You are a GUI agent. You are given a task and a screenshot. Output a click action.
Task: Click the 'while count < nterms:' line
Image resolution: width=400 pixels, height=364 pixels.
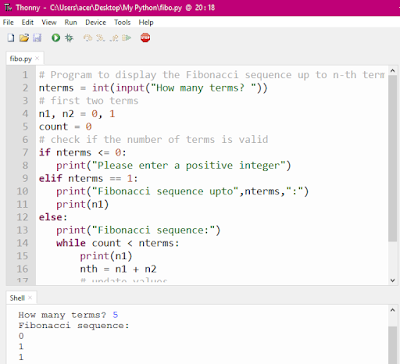(118, 243)
